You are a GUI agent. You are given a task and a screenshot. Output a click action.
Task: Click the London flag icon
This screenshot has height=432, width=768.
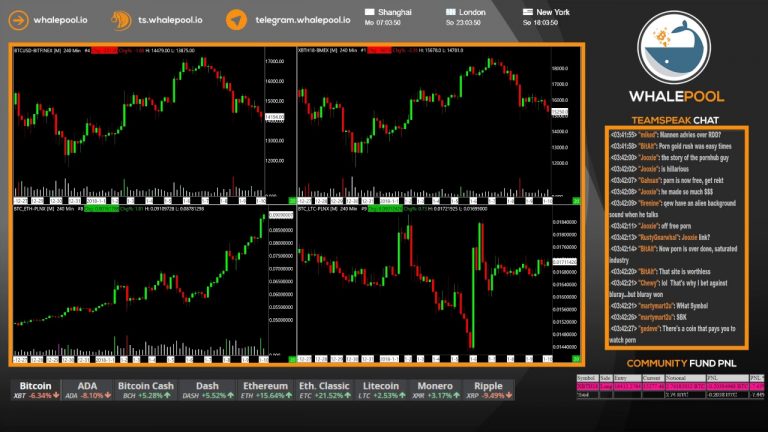tap(451, 12)
